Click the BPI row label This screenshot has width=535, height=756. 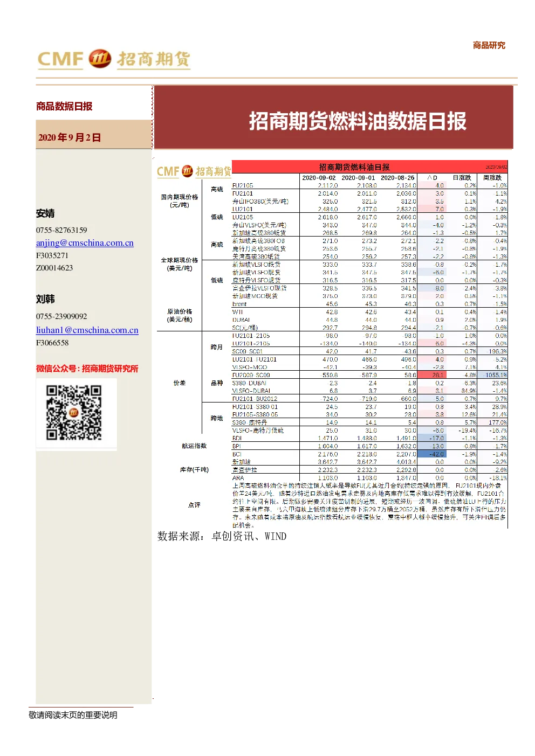click(x=237, y=446)
